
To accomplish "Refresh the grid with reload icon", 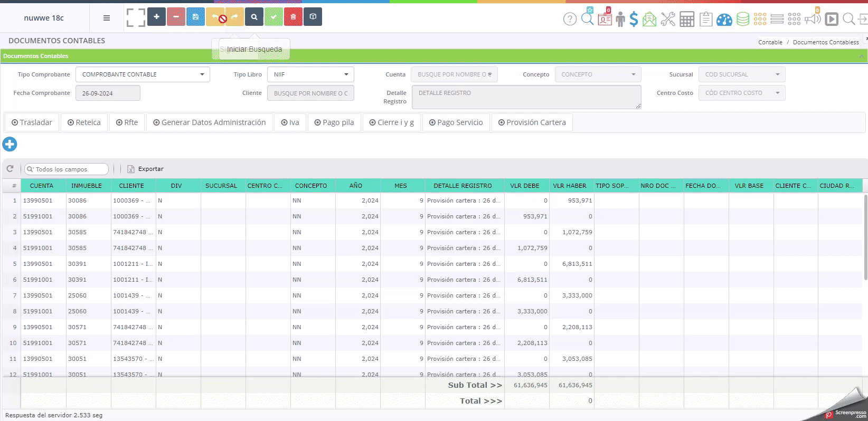I will [10, 169].
